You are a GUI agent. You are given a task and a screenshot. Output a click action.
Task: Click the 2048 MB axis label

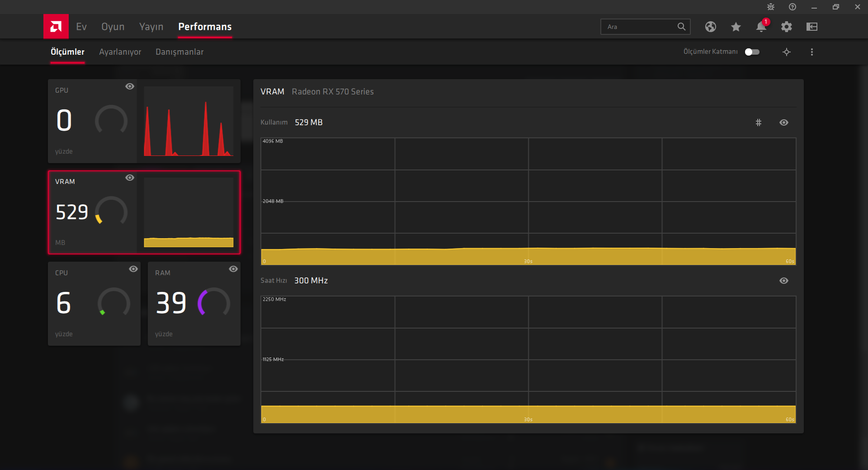click(x=273, y=201)
